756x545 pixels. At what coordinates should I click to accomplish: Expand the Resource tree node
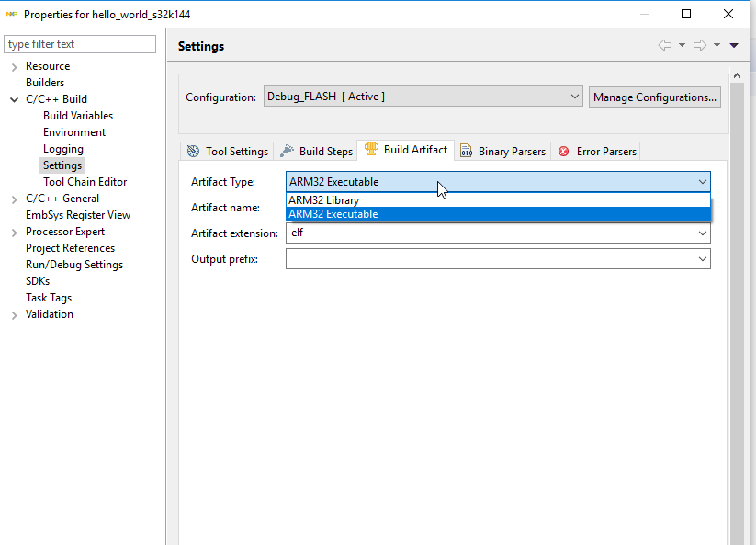[14, 66]
